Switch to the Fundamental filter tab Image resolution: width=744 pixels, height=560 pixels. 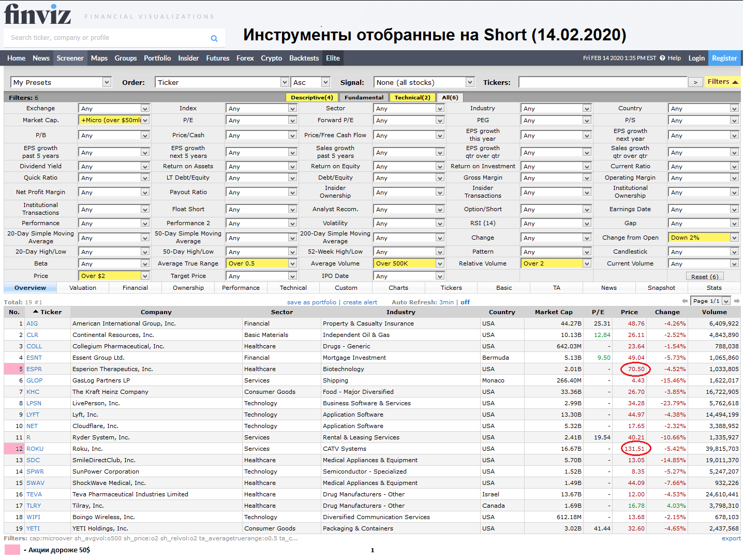click(364, 97)
